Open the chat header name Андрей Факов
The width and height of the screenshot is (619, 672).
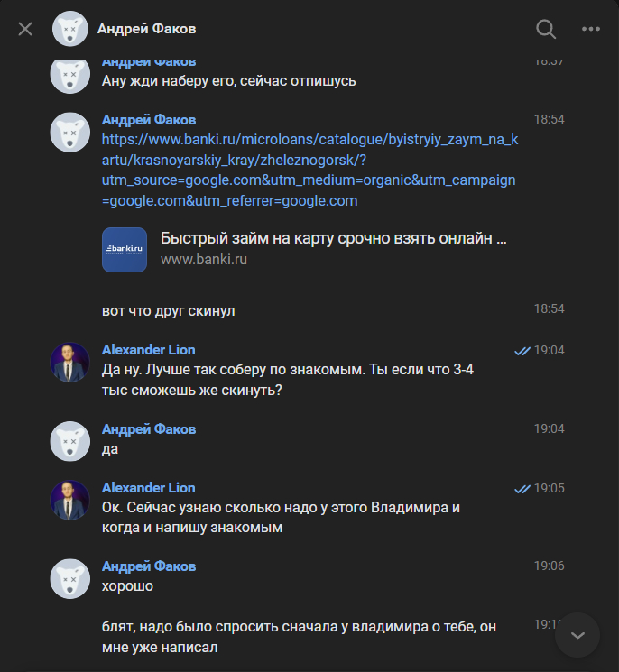pyautogui.click(x=147, y=29)
